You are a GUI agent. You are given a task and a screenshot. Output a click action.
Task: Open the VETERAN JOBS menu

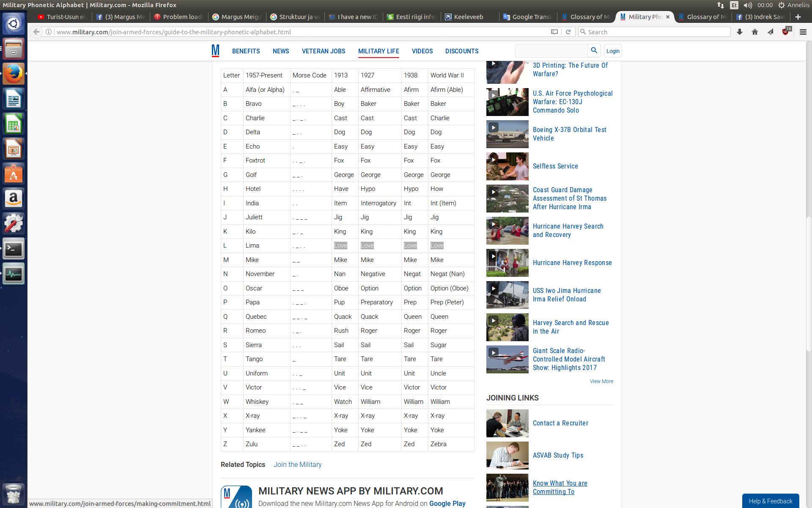click(x=324, y=51)
